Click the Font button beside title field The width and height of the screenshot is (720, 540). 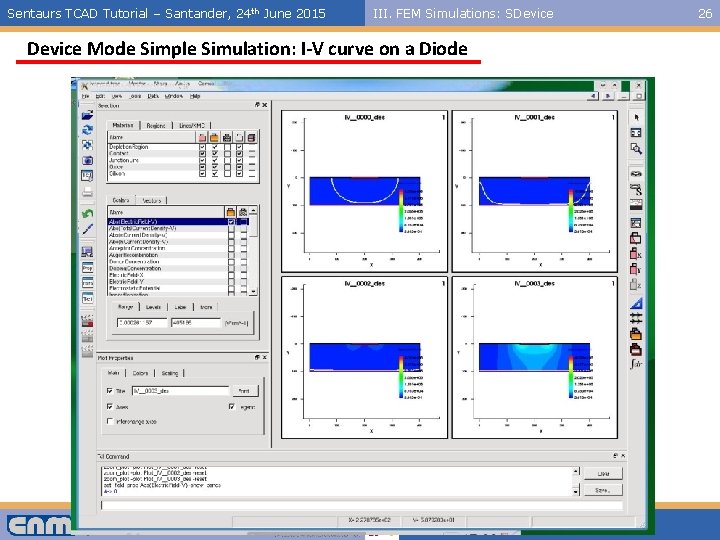[245, 391]
